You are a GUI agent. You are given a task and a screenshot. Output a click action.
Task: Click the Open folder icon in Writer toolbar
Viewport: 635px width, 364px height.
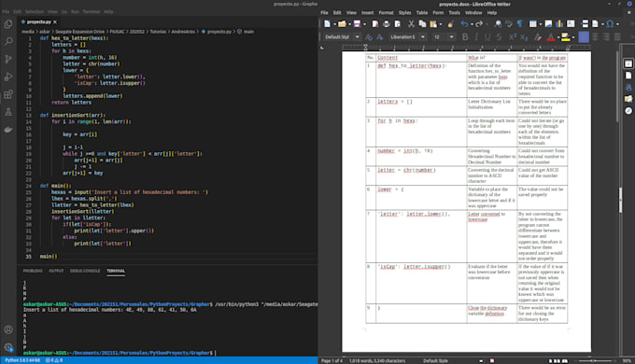click(342, 24)
